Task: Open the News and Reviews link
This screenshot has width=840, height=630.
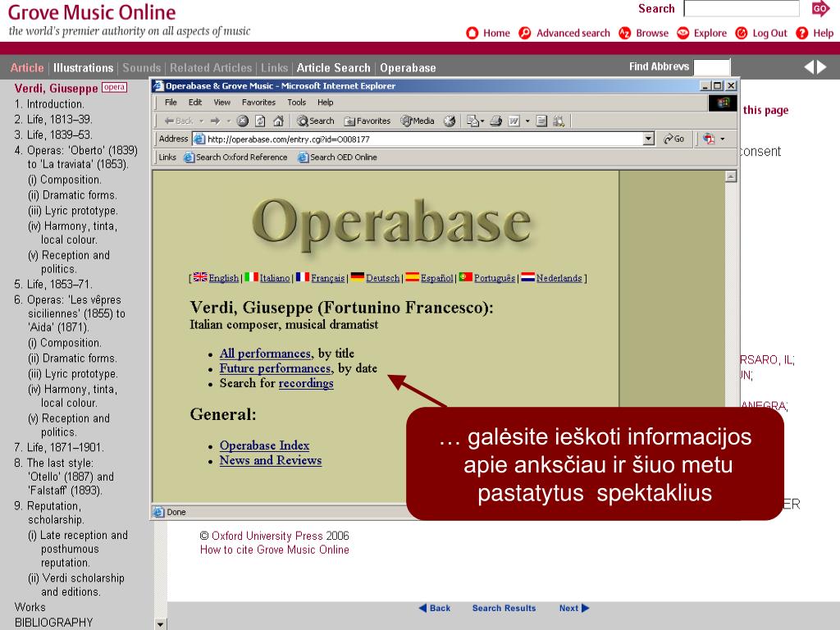Action: pos(271,461)
